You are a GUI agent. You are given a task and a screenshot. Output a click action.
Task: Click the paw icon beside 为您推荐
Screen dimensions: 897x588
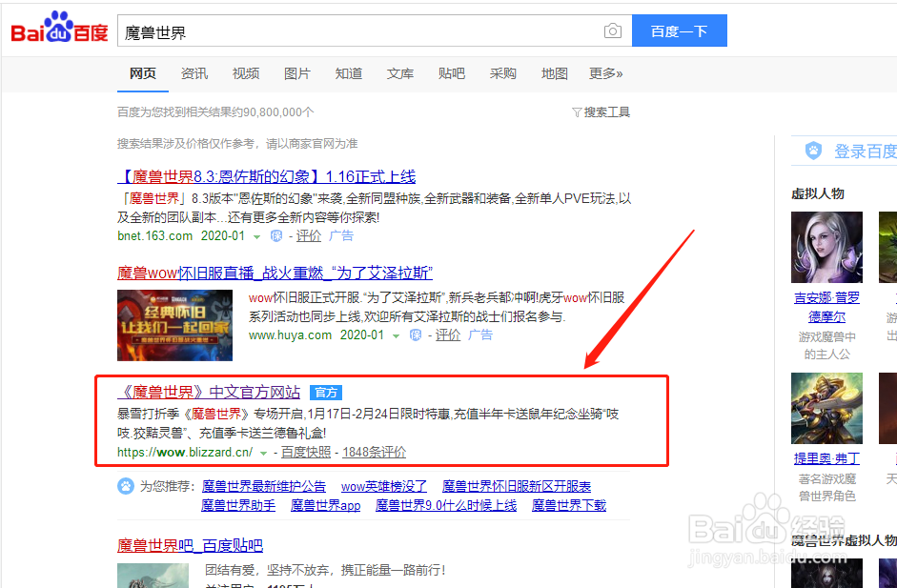tap(126, 486)
